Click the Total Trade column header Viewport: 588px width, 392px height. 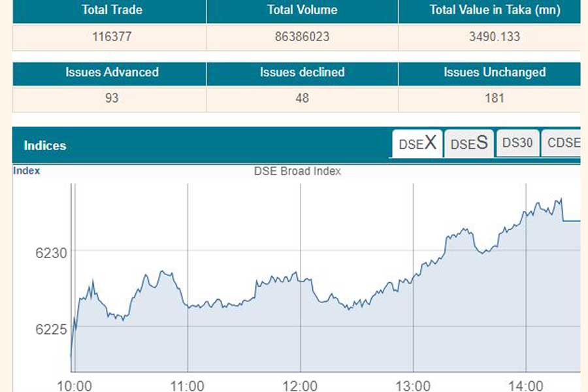pos(111,10)
